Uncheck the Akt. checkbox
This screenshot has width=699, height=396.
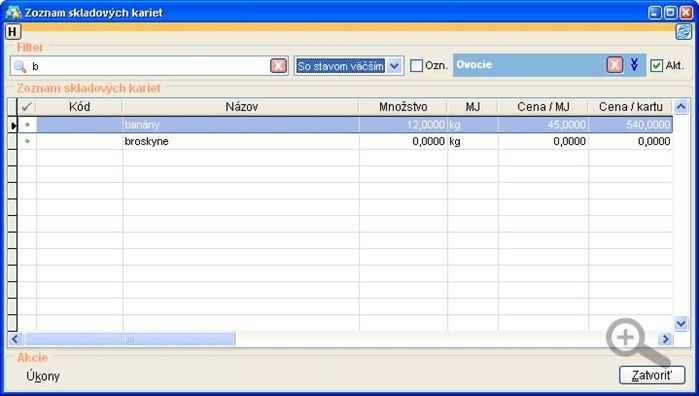656,66
